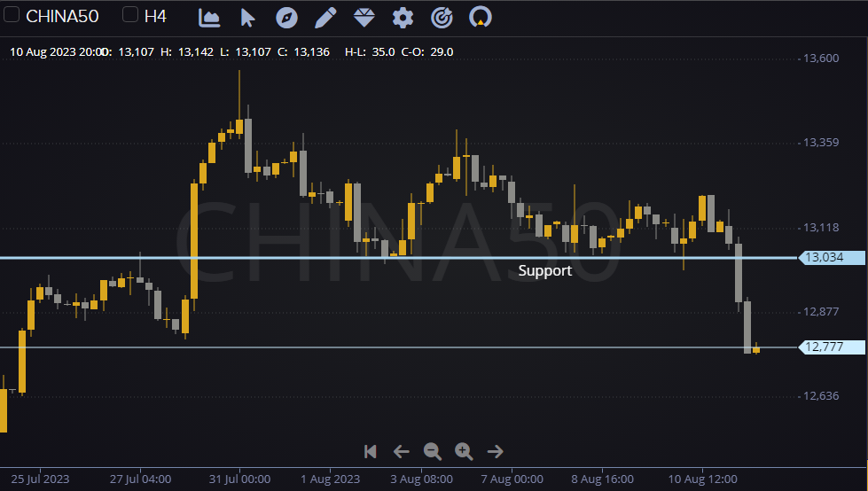This screenshot has height=491, width=868.
Task: Click the 7 Aug 00:00 time label
Action: click(x=512, y=479)
